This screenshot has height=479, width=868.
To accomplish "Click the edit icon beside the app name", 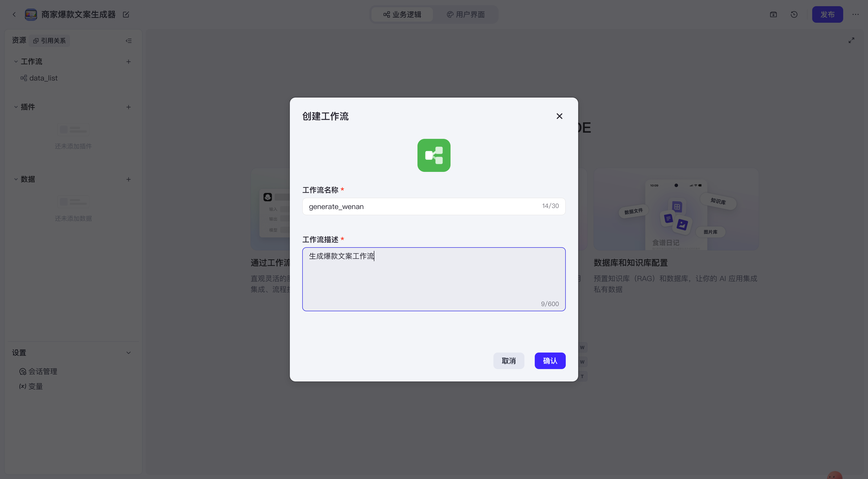I will tap(126, 14).
